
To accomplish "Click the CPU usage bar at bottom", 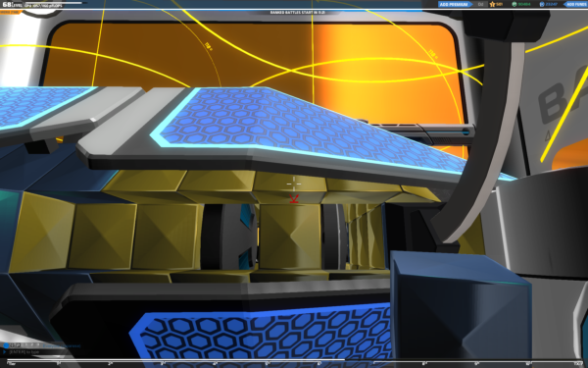I will click(x=294, y=361).
